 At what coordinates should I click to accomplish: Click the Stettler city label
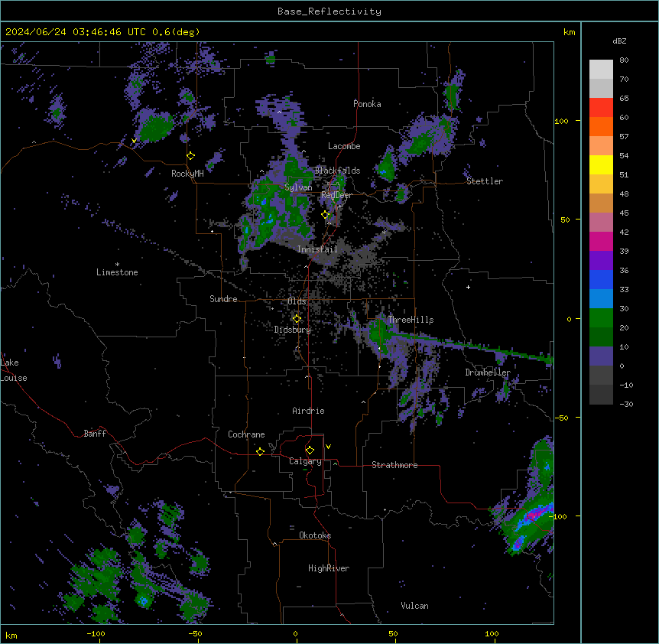click(x=485, y=181)
